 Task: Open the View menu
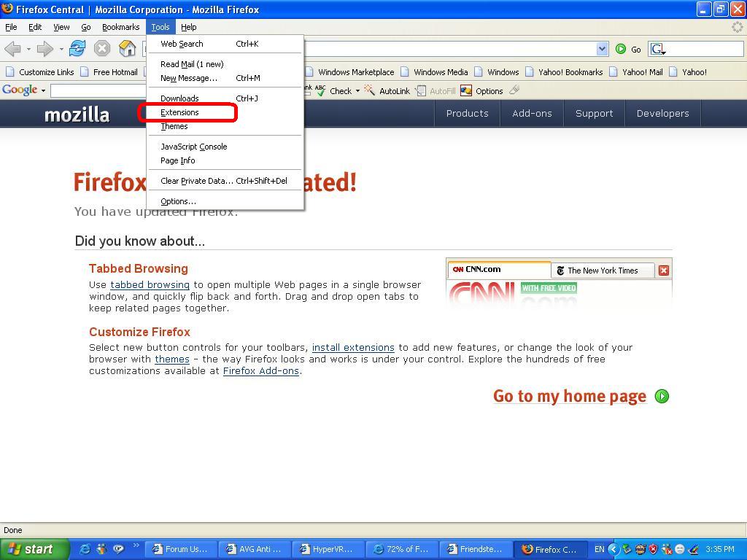[x=61, y=27]
